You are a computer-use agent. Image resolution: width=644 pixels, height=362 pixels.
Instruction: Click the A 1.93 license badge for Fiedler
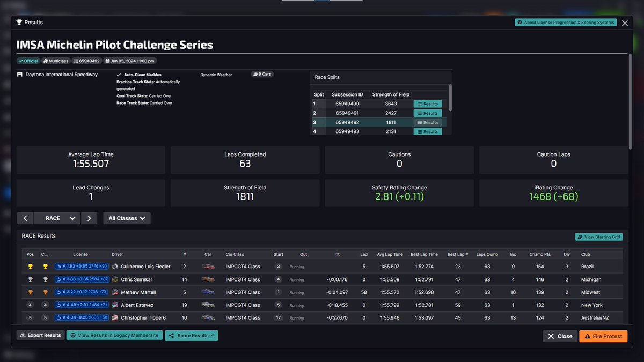82,267
